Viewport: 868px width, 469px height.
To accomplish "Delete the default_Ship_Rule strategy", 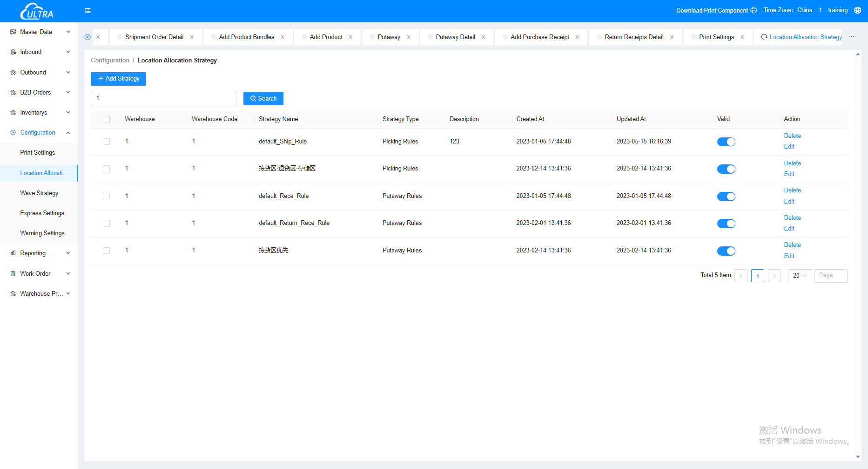I will [792, 136].
